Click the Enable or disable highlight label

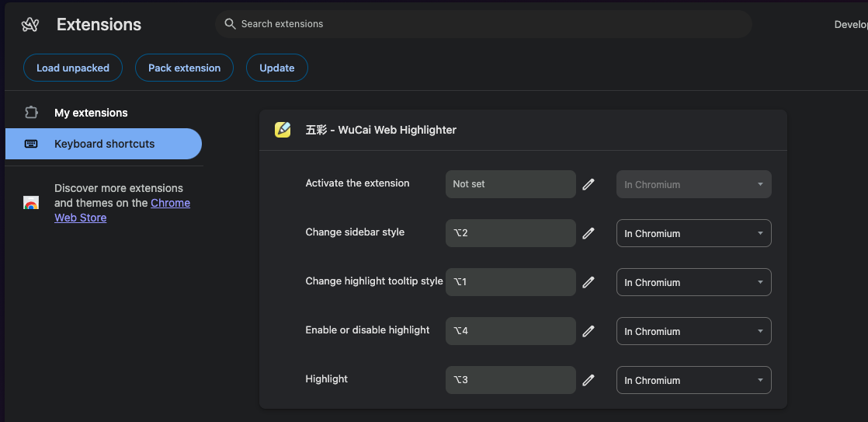pyautogui.click(x=367, y=330)
